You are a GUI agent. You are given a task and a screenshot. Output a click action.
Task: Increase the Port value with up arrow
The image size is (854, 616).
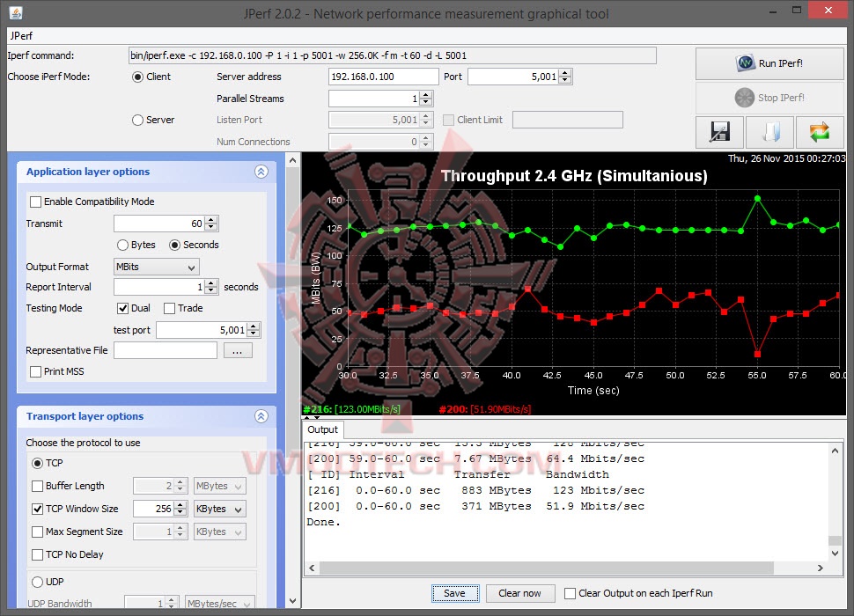565,73
